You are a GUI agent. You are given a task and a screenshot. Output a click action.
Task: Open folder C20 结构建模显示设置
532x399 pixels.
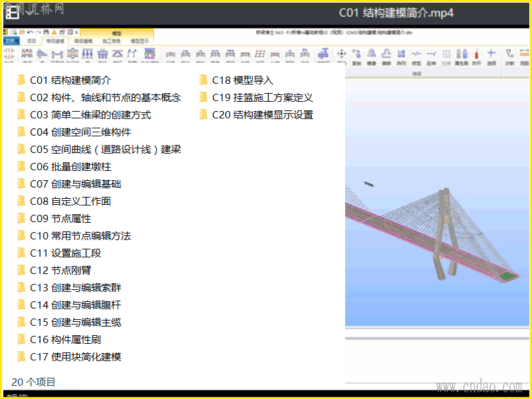pyautogui.click(x=256, y=115)
